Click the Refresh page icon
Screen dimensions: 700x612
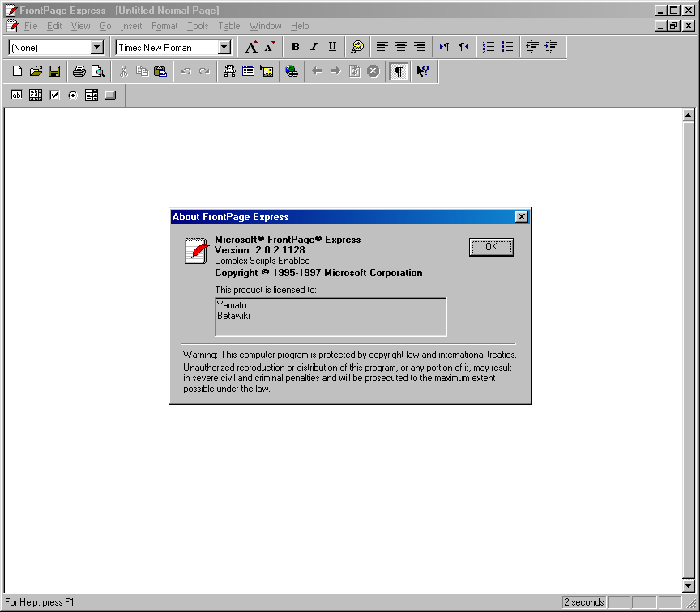tap(355, 71)
